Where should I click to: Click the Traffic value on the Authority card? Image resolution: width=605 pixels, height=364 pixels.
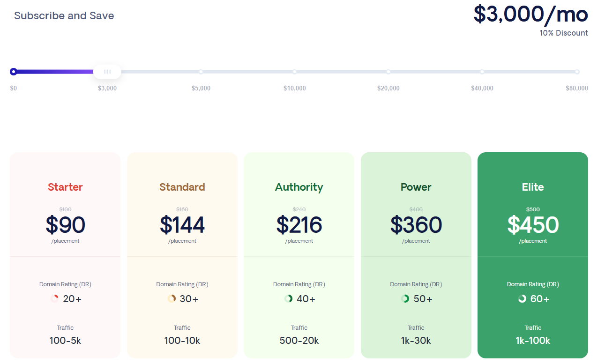click(299, 341)
